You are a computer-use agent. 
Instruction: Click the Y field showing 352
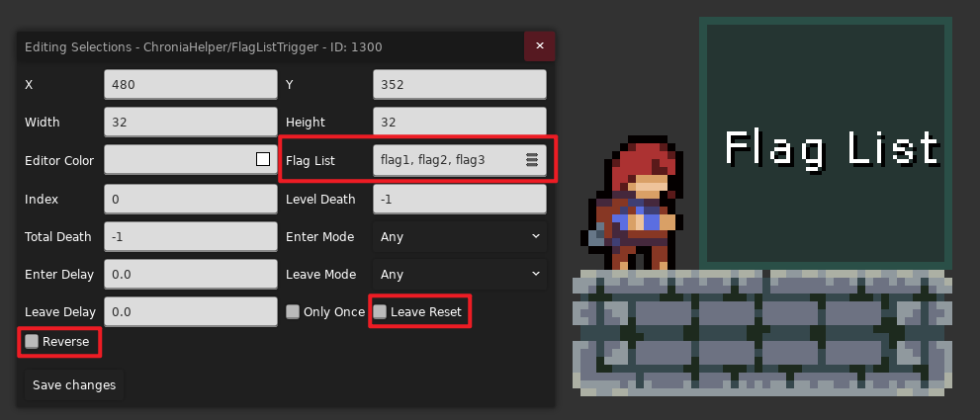point(460,84)
